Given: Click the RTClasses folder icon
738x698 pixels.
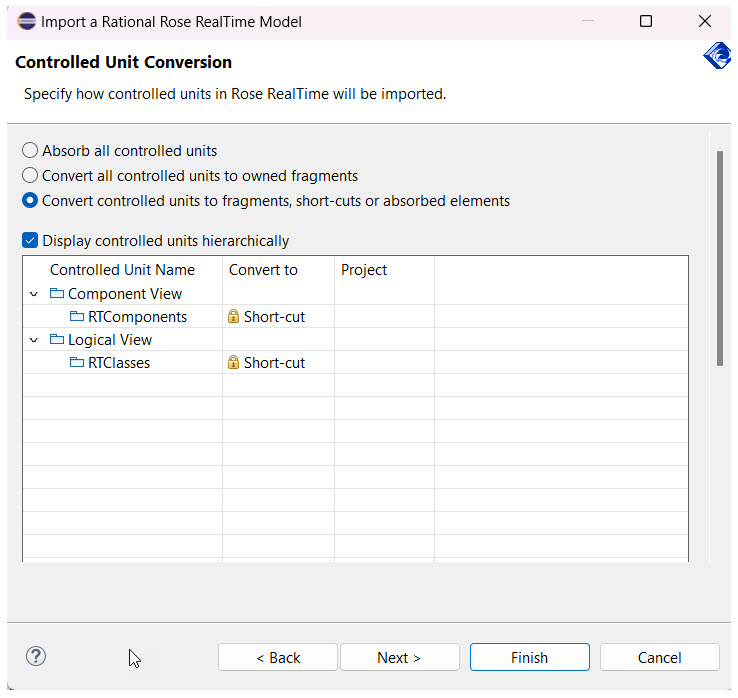Looking at the screenshot, I should 77,363.
